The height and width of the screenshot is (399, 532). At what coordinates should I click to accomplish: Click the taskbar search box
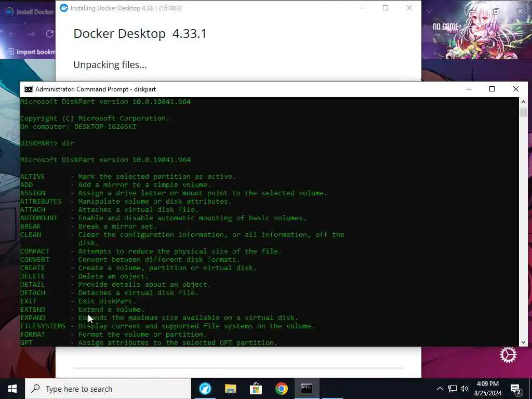tap(108, 389)
